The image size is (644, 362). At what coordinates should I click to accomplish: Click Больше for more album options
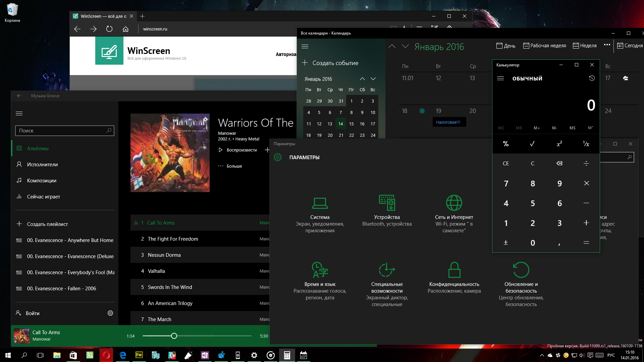230,166
